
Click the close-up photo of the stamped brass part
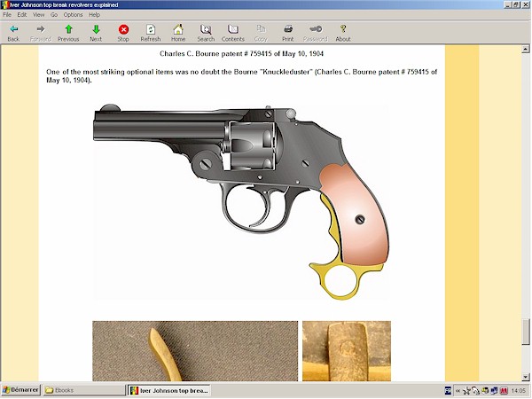347,351
